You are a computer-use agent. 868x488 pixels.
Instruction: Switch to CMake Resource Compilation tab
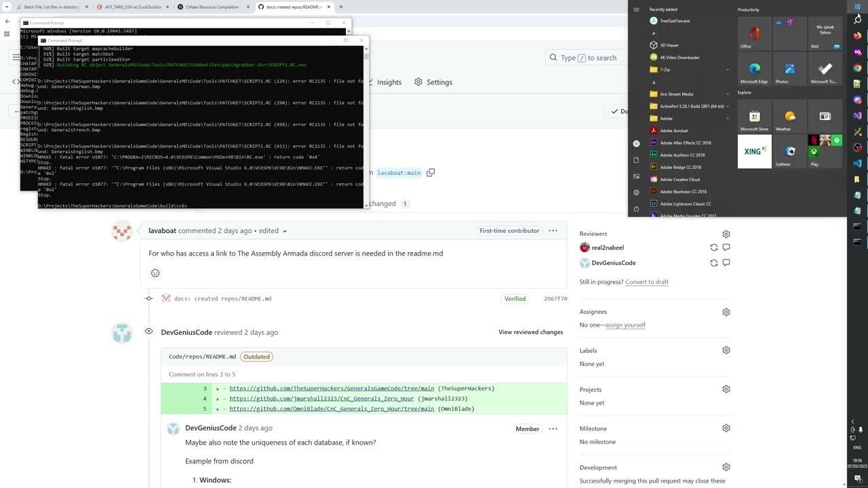pyautogui.click(x=212, y=7)
